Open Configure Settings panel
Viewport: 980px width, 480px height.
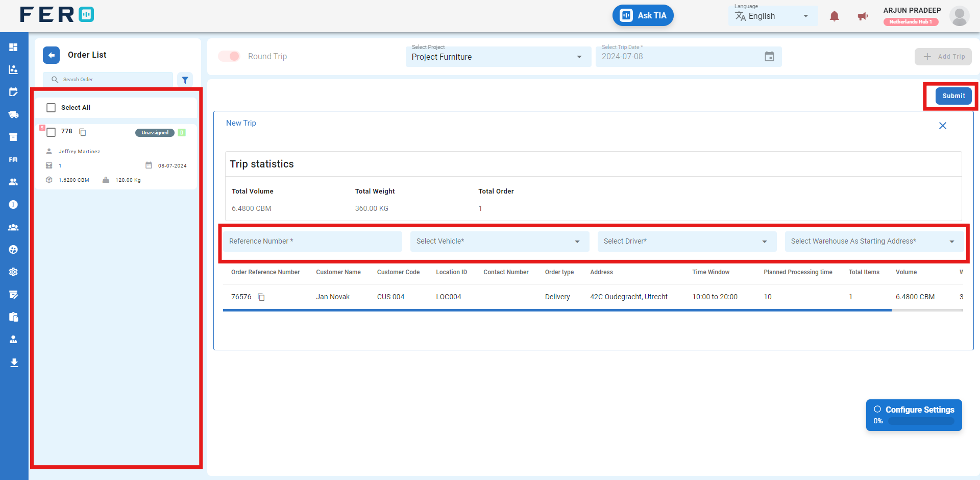pos(914,415)
